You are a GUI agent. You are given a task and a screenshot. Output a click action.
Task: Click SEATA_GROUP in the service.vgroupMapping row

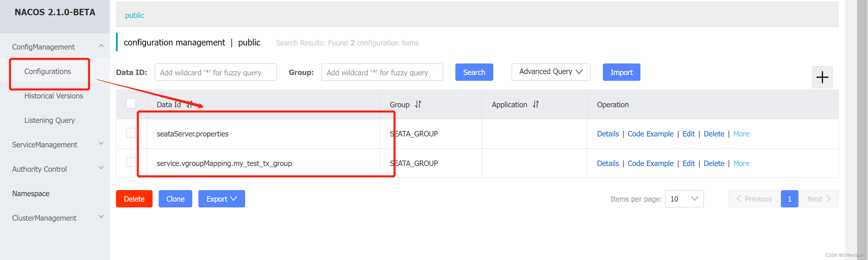414,164
